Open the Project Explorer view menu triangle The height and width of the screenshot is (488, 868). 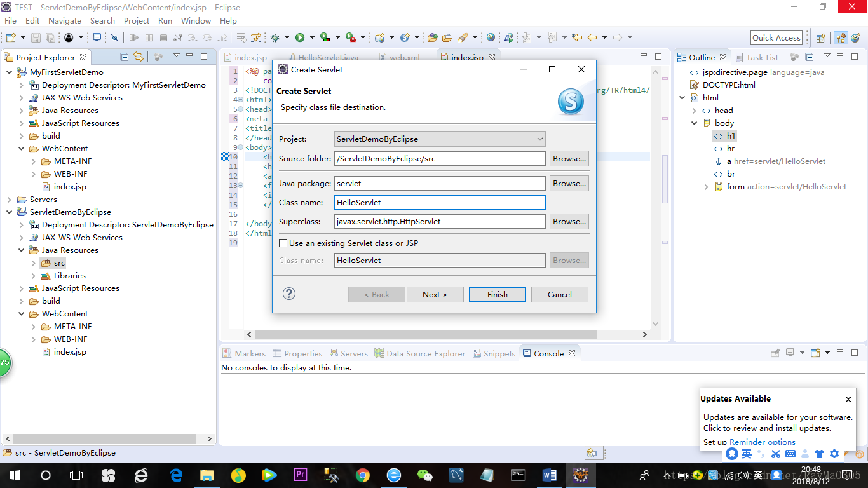tap(177, 56)
